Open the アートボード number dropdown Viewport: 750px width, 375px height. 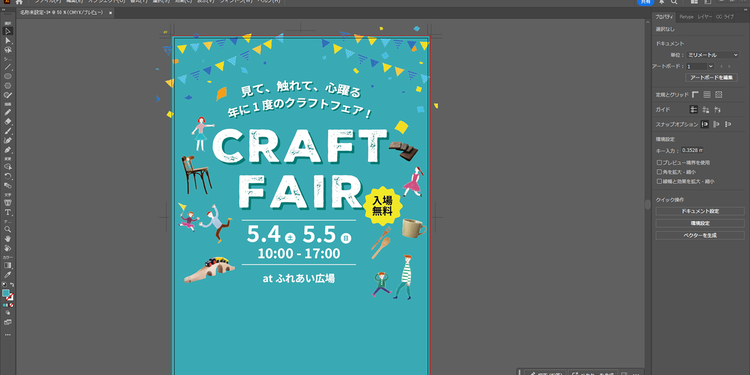click(711, 66)
